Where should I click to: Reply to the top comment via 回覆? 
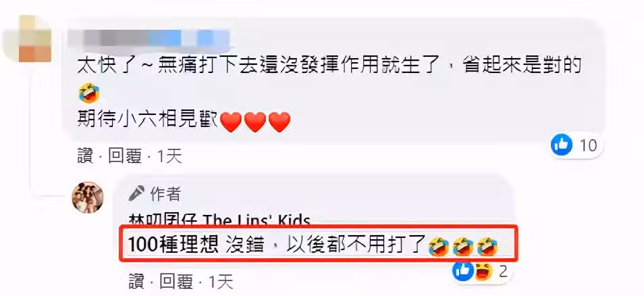pos(124,156)
